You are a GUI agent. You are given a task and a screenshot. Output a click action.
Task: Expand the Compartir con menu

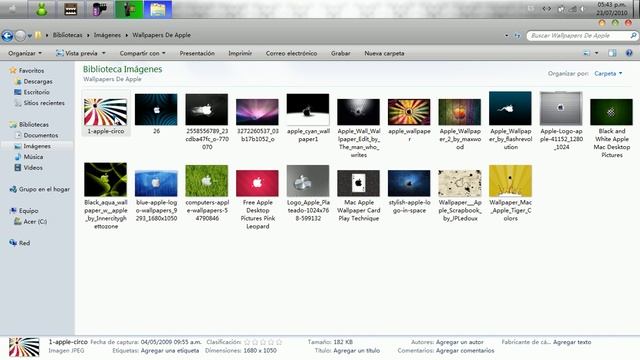(142, 53)
